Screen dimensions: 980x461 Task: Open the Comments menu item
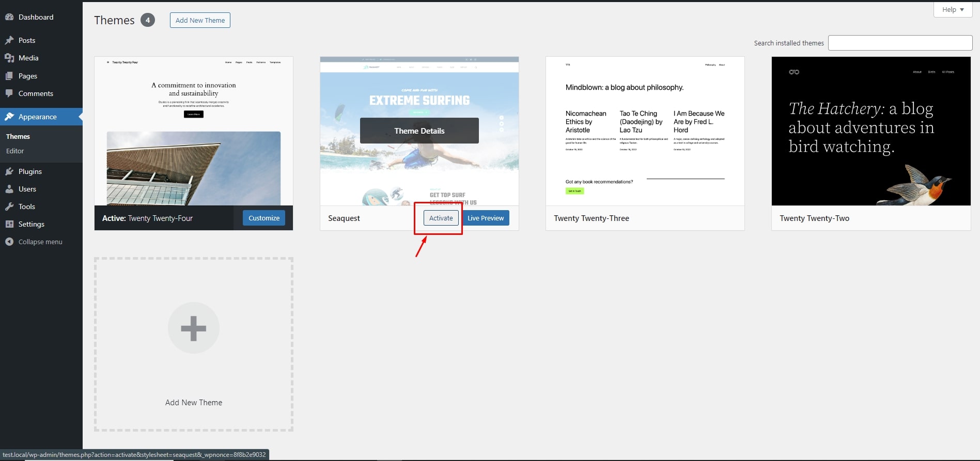click(41, 93)
